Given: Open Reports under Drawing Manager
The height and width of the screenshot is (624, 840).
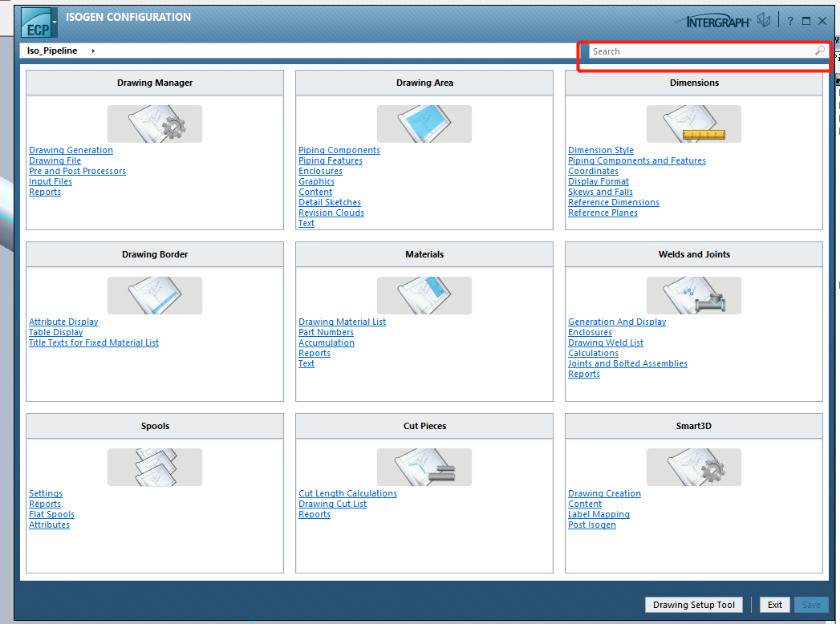Looking at the screenshot, I should pos(45,192).
